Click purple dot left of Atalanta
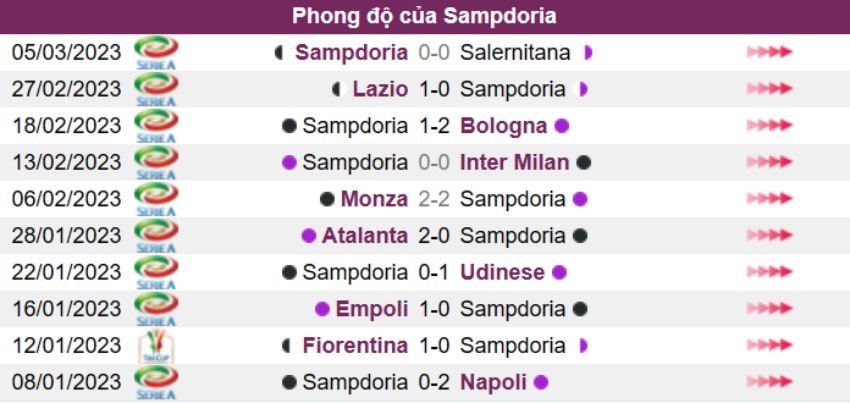Viewport: 850px width, 403px height. [x=309, y=236]
